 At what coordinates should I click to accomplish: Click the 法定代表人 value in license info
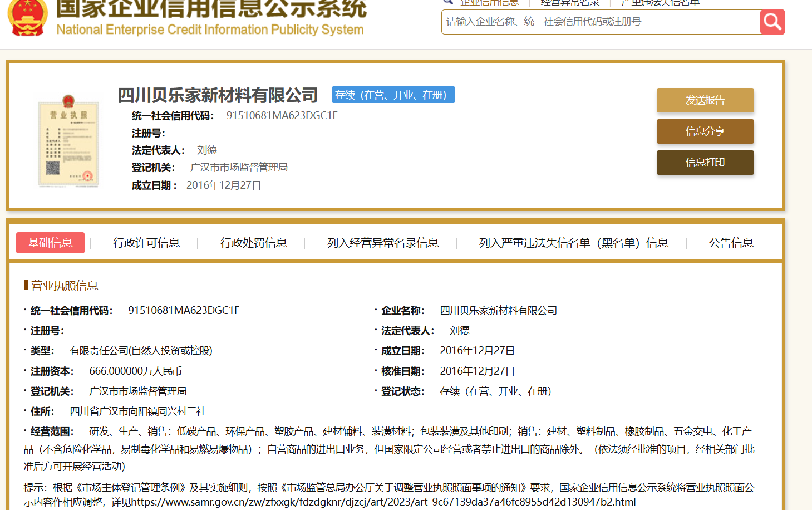click(460, 331)
